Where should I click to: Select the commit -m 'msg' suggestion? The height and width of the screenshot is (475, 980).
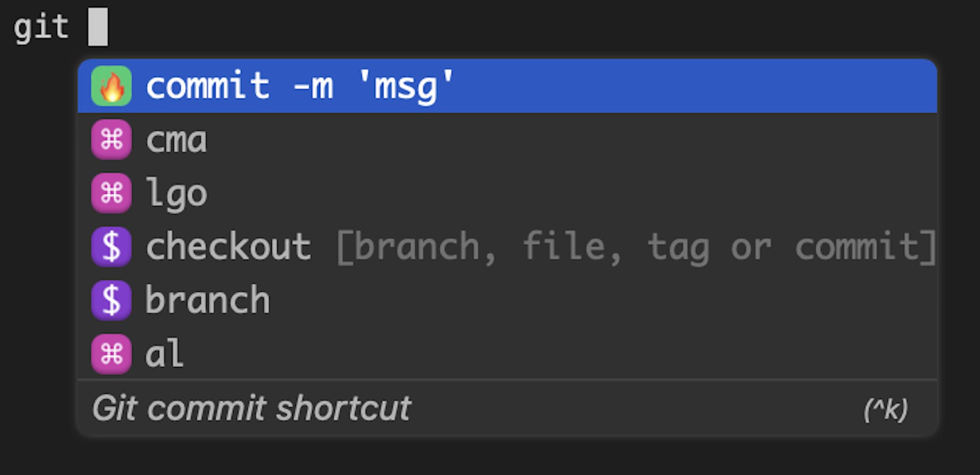tap(507, 86)
